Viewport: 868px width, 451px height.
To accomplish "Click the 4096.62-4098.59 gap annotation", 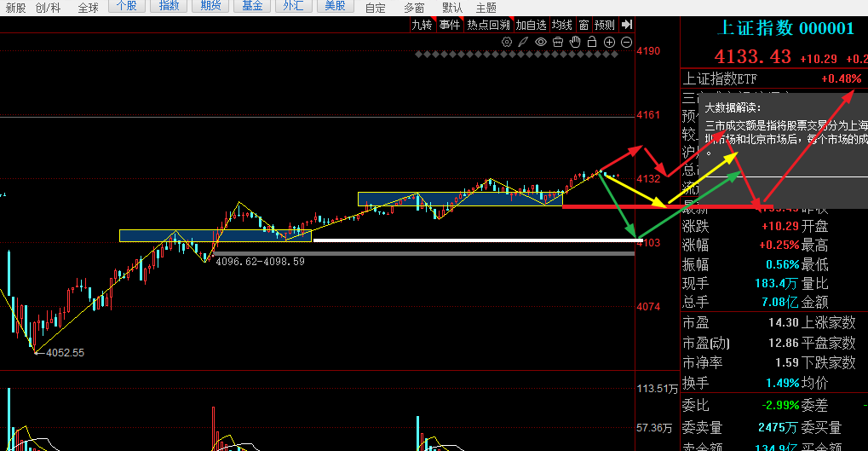I will click(260, 262).
